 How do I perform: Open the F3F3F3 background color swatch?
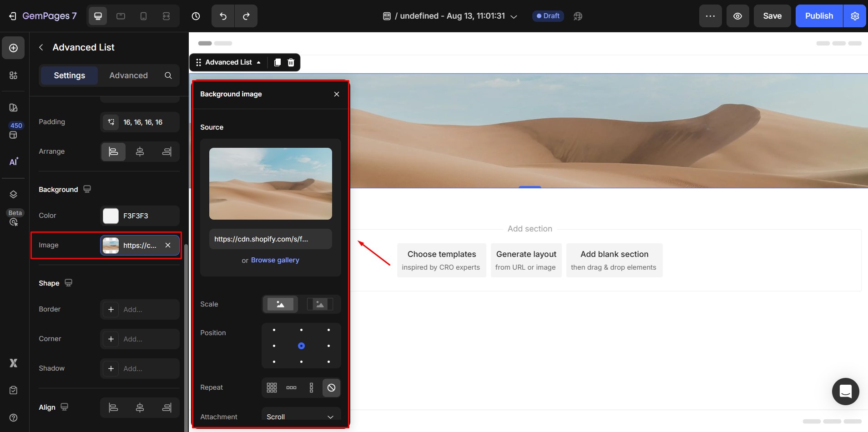click(x=111, y=216)
